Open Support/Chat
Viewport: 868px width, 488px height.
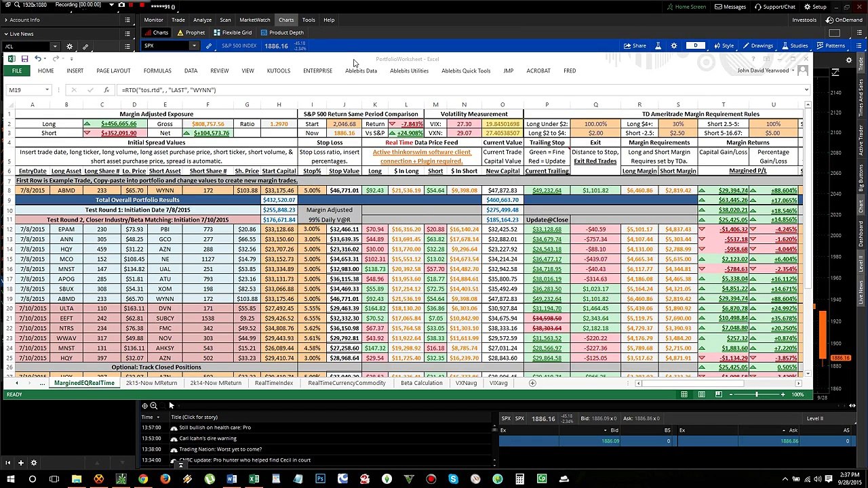[x=774, y=7]
